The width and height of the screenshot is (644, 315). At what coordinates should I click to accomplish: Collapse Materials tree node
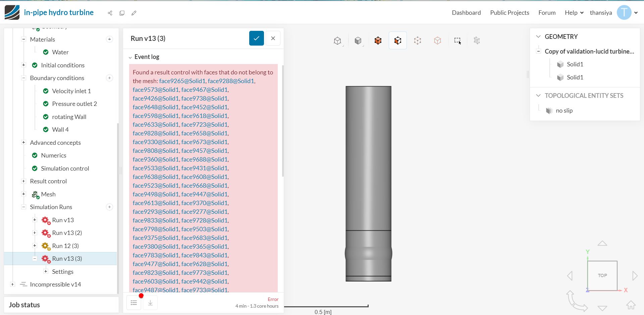23,39
